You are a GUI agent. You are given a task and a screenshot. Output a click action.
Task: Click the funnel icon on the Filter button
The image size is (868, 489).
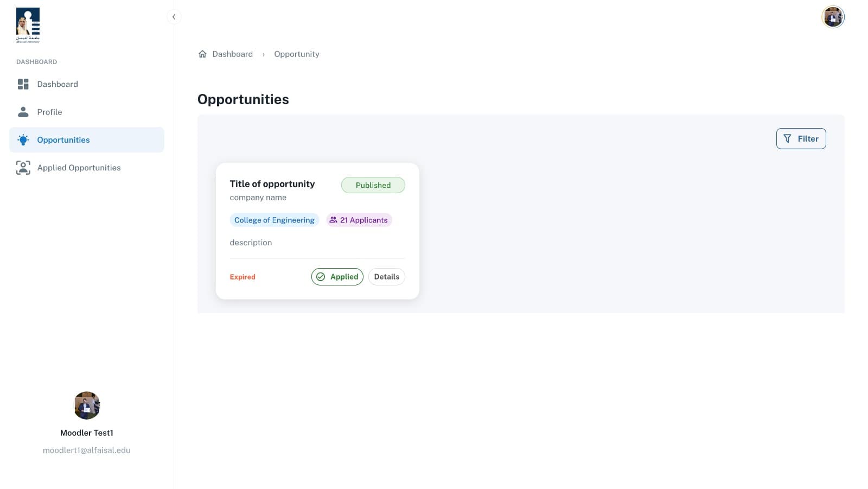[787, 139]
